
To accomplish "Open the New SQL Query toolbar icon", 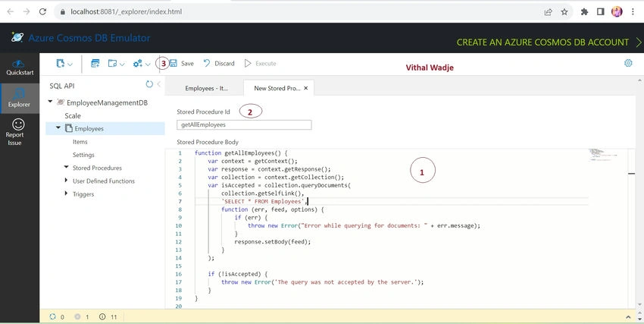I will click(95, 63).
